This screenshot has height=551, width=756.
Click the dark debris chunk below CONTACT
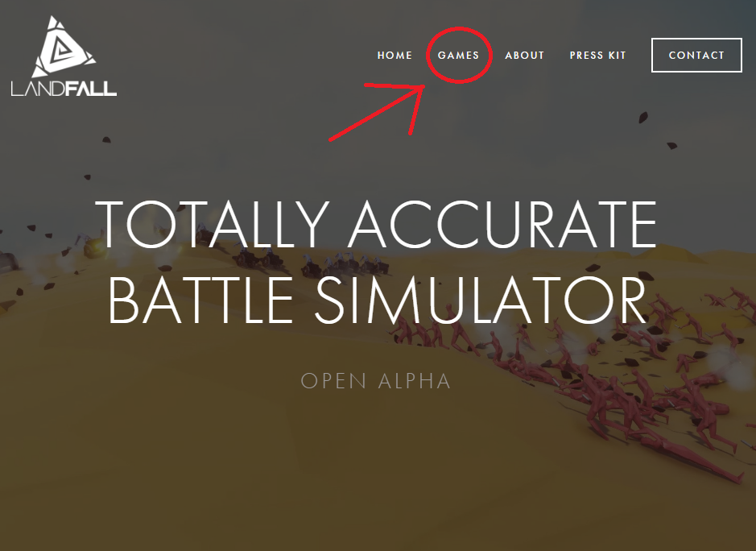click(x=643, y=118)
